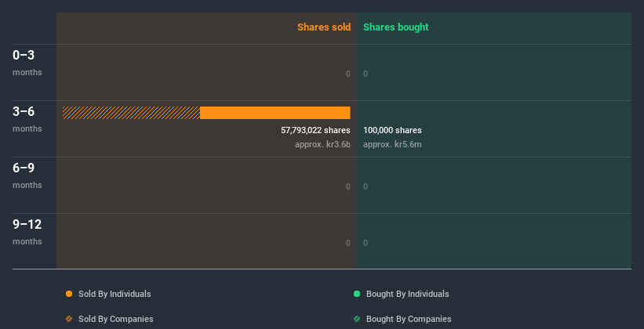Image resolution: width=644 pixels, height=329 pixels.
Task: Select the Bought By Individuals legend label
Action: click(407, 294)
